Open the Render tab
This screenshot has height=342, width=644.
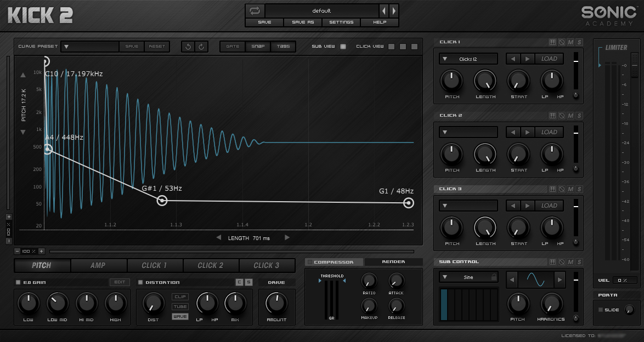coord(393,262)
